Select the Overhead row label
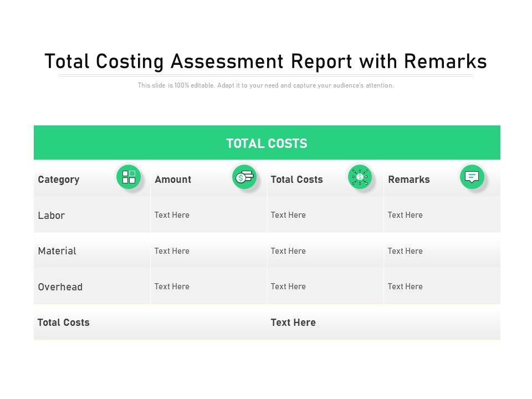Image resolution: width=532 pixels, height=399 pixels. pos(60,287)
